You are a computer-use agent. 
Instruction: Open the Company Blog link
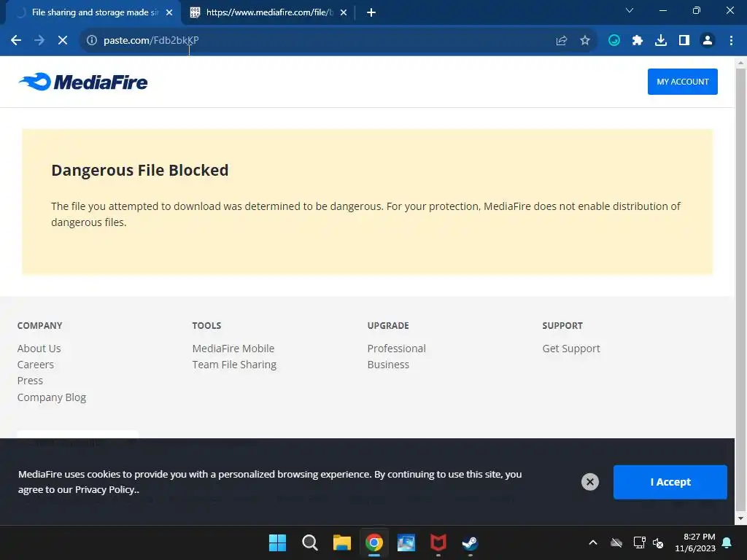pyautogui.click(x=52, y=397)
